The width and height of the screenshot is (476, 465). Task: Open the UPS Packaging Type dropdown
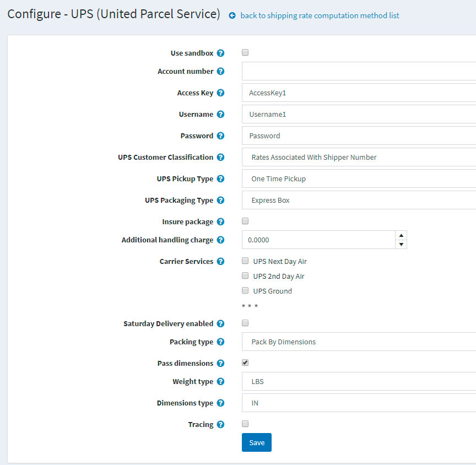click(358, 200)
